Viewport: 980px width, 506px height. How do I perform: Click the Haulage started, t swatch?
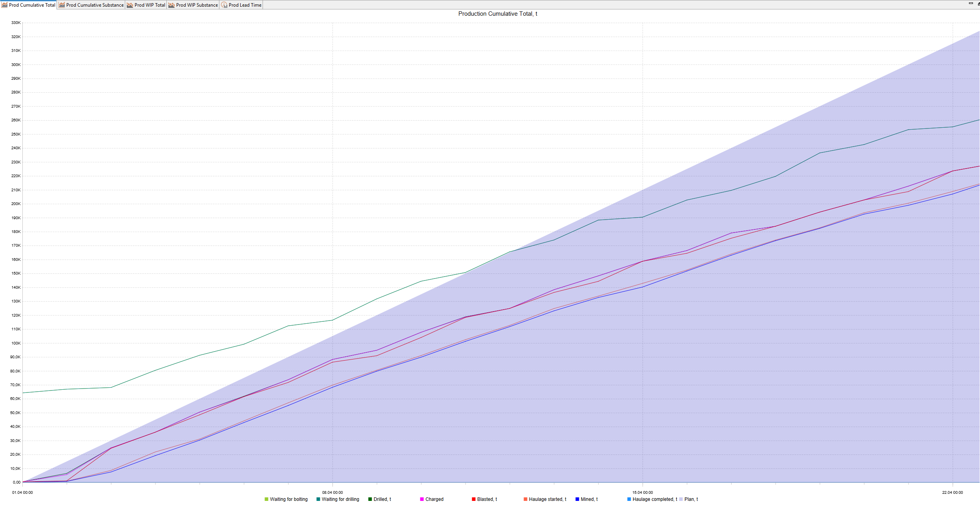[526, 499]
